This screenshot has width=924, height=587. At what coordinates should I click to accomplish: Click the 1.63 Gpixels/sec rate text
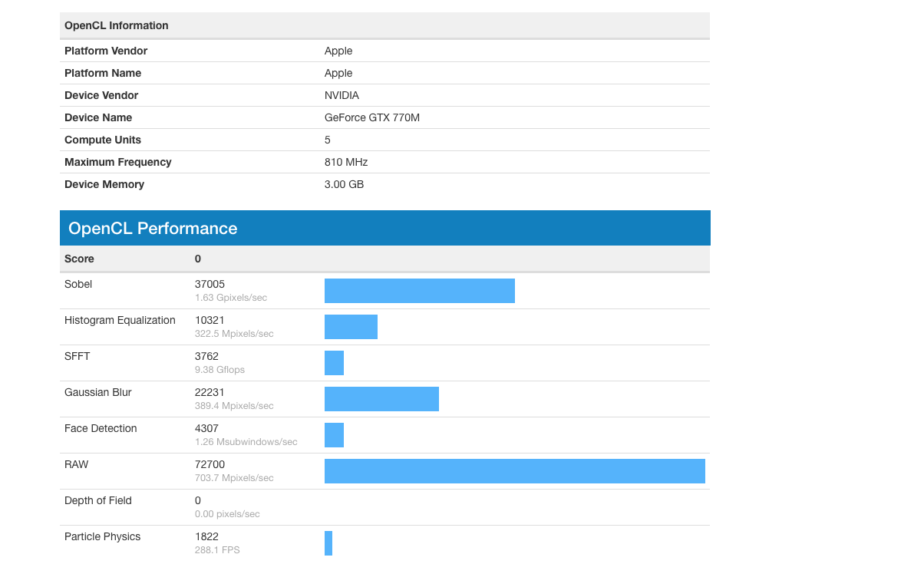pos(231,297)
